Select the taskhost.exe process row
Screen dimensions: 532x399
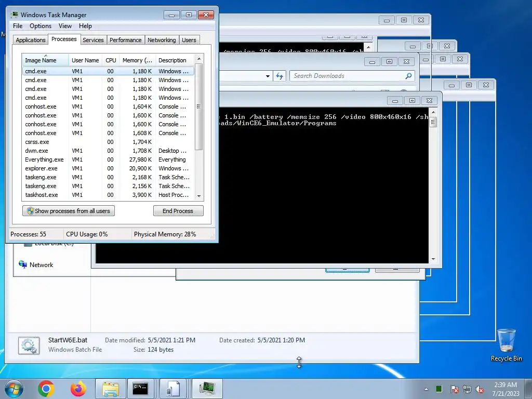pos(108,195)
